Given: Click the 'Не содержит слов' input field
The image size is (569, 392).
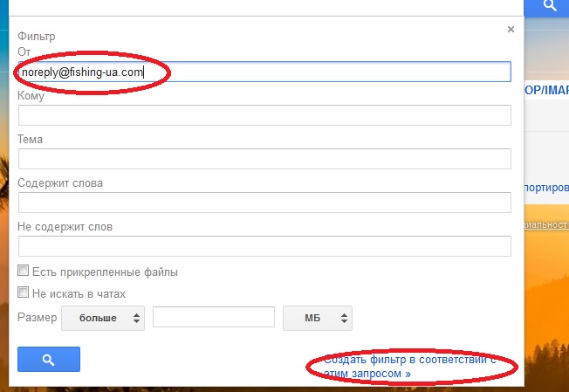Looking at the screenshot, I should pos(264,246).
